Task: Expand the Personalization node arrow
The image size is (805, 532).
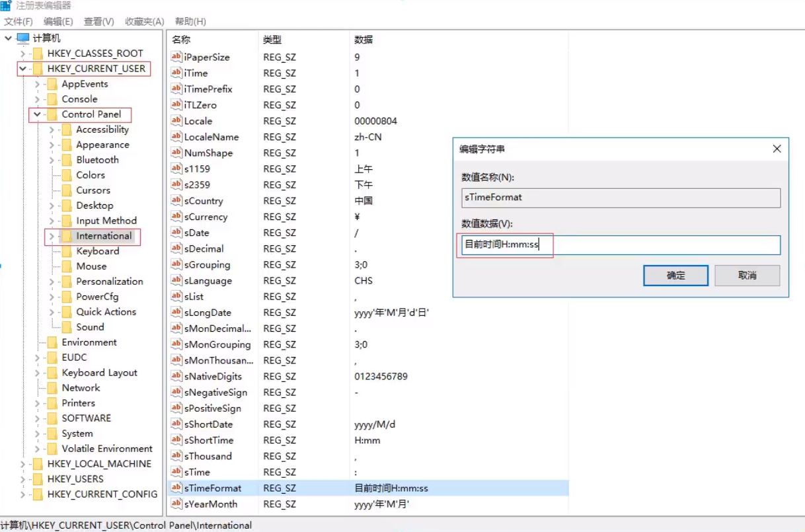Action: click(x=52, y=282)
